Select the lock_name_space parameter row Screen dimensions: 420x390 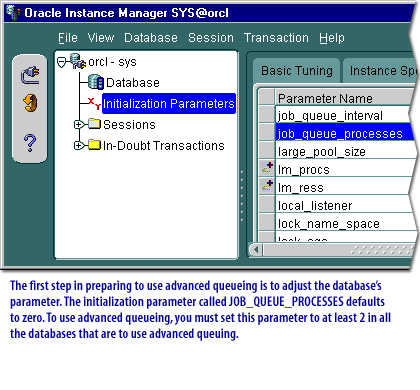(x=345, y=223)
